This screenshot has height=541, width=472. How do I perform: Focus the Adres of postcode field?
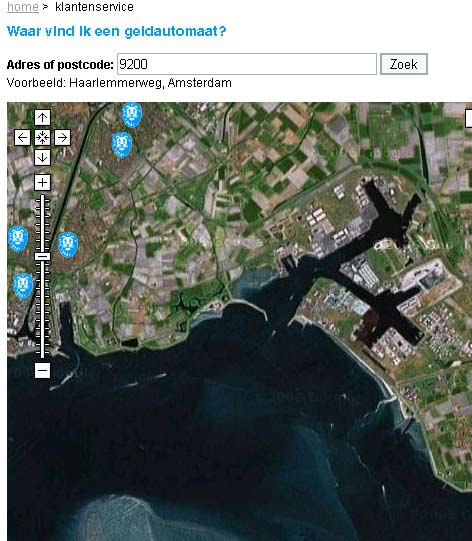(247, 64)
